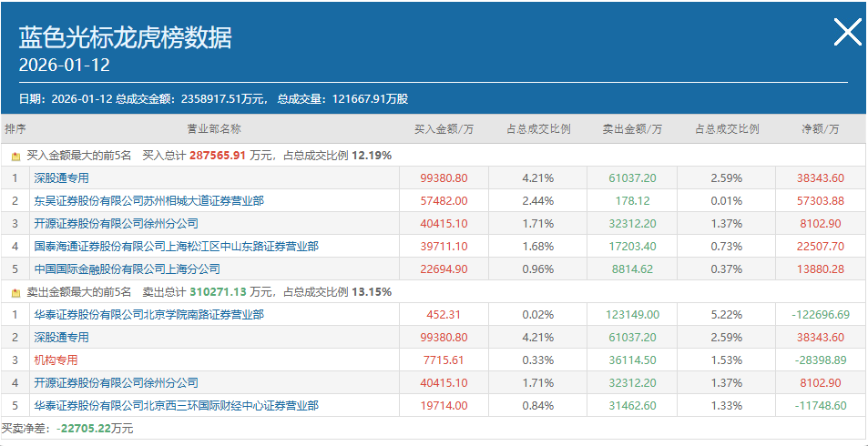The height and width of the screenshot is (446, 868).
Task: Select 0.33% buy ratio cell
Action: tap(538, 360)
